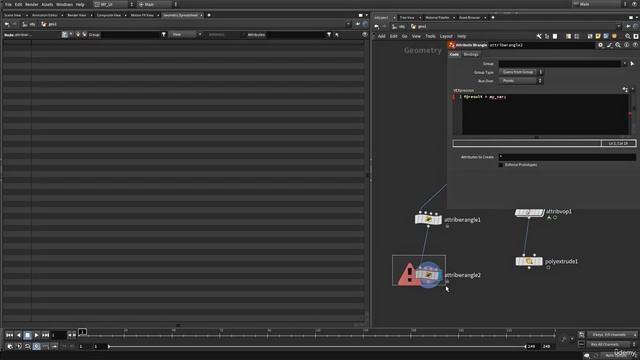Screen dimensions: 640x360
Task: Switch to the Tree View tab
Action: (x=407, y=18)
